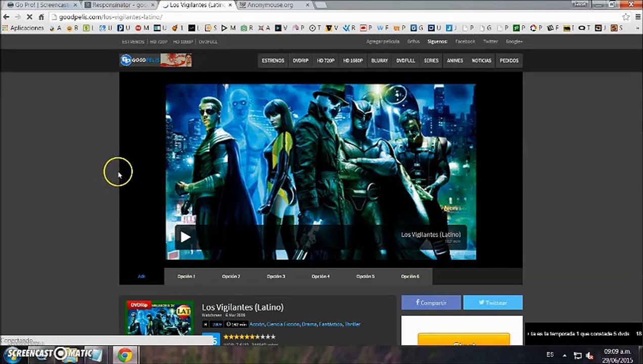The image size is (643, 364).
Task: Select the Opción 2 video source
Action: [231, 277]
